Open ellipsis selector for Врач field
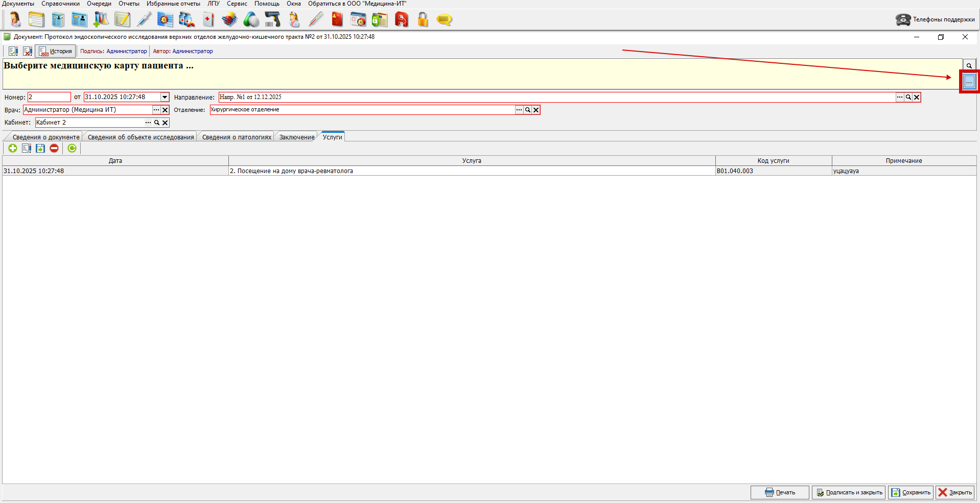 point(156,110)
